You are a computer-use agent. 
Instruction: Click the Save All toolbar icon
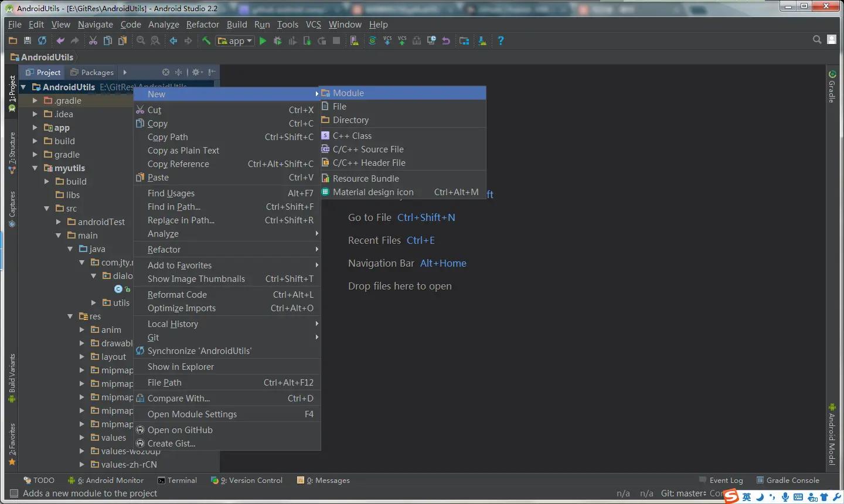(28, 40)
